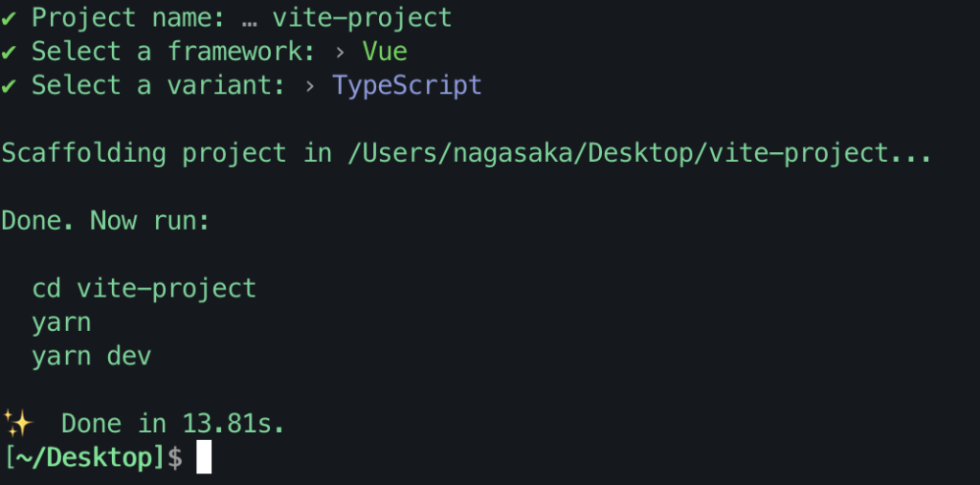This screenshot has height=485, width=980.
Task: Click the 'Done in 13.81s.' text
Action: [x=172, y=424]
